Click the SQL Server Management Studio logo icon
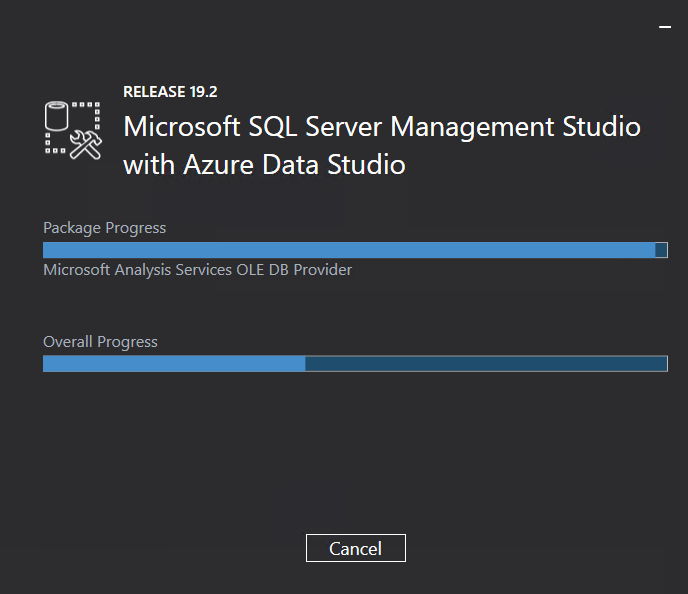 pyautogui.click(x=73, y=130)
